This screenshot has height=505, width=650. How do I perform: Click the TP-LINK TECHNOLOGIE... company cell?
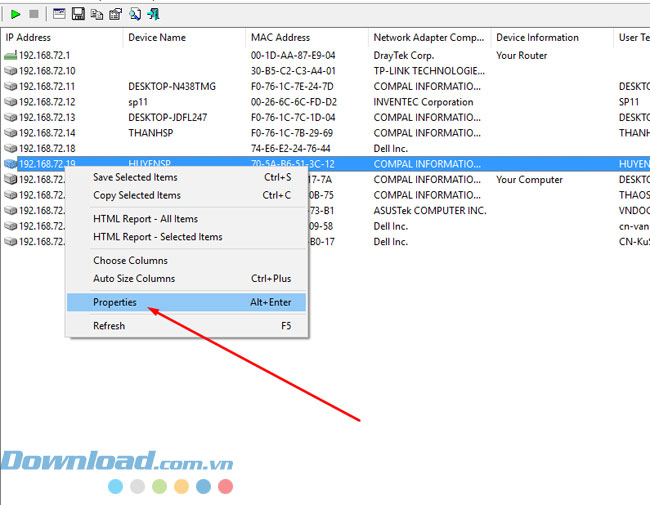[429, 71]
